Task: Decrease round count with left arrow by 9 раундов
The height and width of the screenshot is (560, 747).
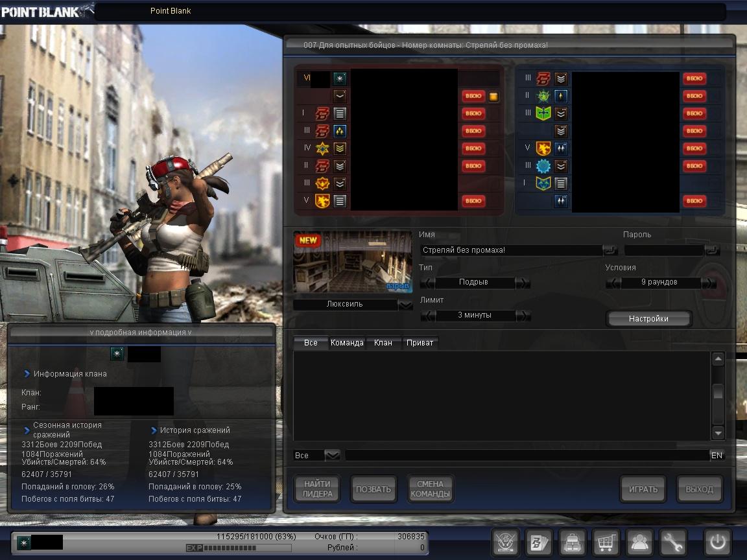Action: [x=613, y=283]
